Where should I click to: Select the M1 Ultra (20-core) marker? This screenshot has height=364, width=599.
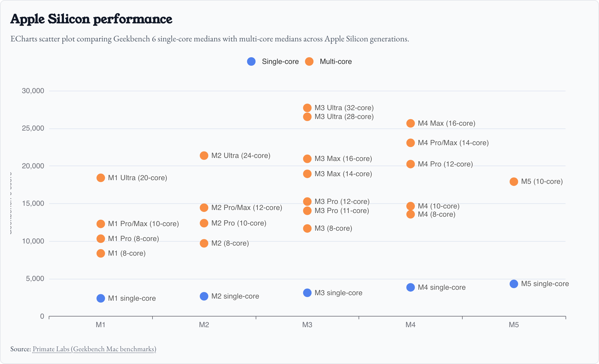click(101, 178)
